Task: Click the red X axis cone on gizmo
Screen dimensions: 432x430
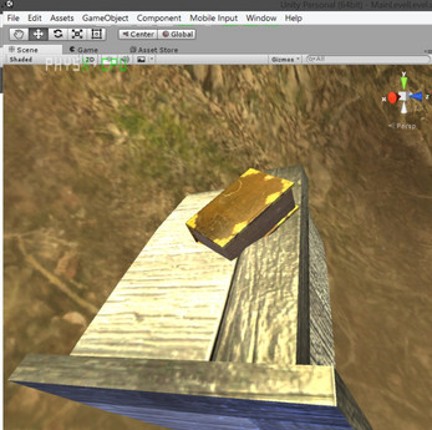Action: (x=392, y=98)
